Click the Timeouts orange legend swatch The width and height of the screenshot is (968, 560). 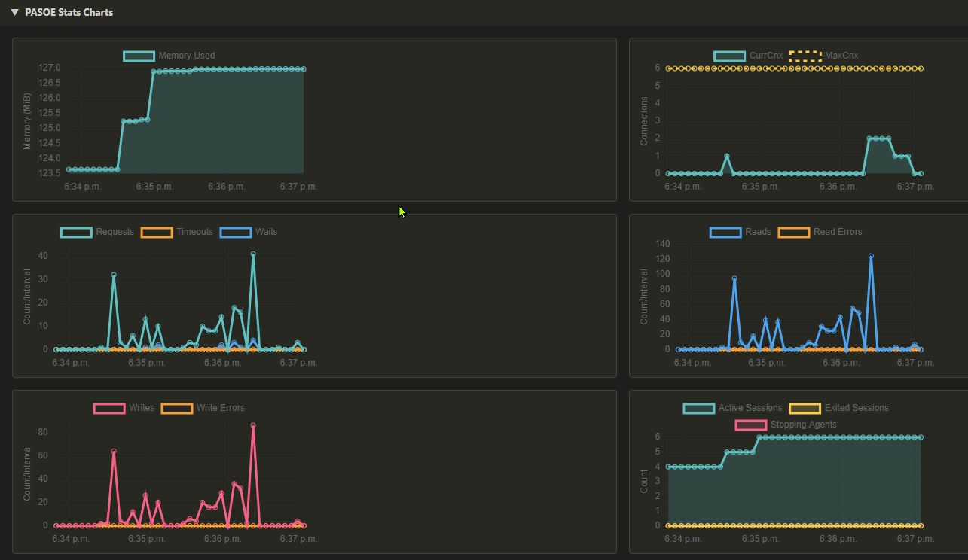pos(157,232)
